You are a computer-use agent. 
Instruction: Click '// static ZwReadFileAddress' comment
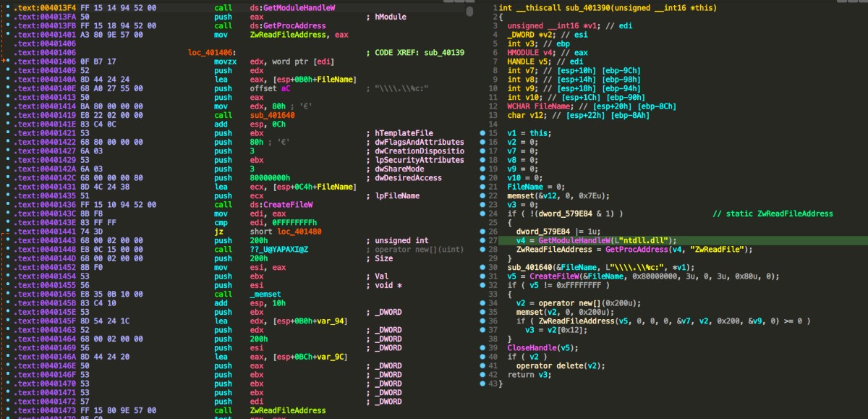tap(773, 213)
